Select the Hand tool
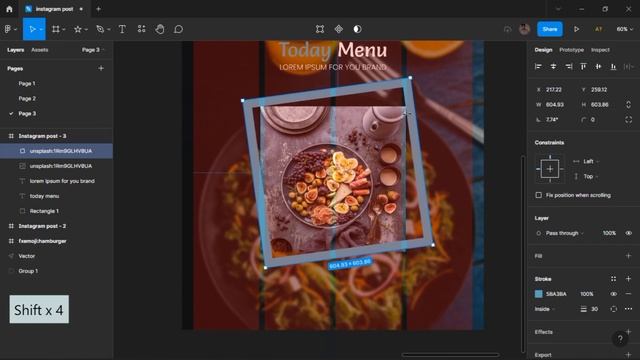This screenshot has height=360, width=640. tap(160, 29)
